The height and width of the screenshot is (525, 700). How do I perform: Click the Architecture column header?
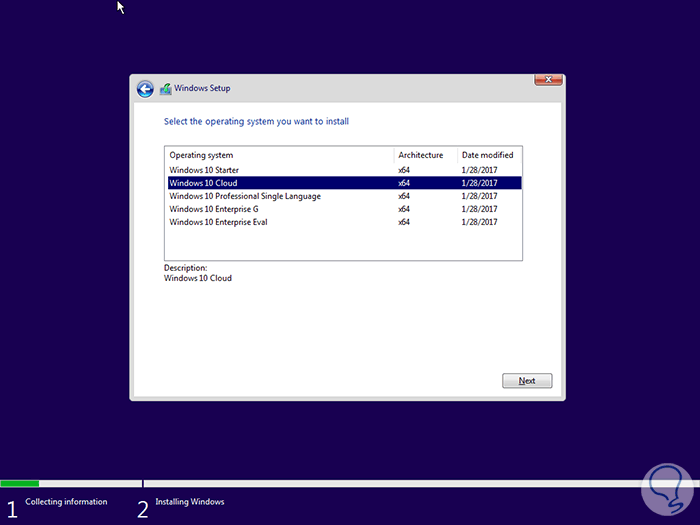click(425, 155)
